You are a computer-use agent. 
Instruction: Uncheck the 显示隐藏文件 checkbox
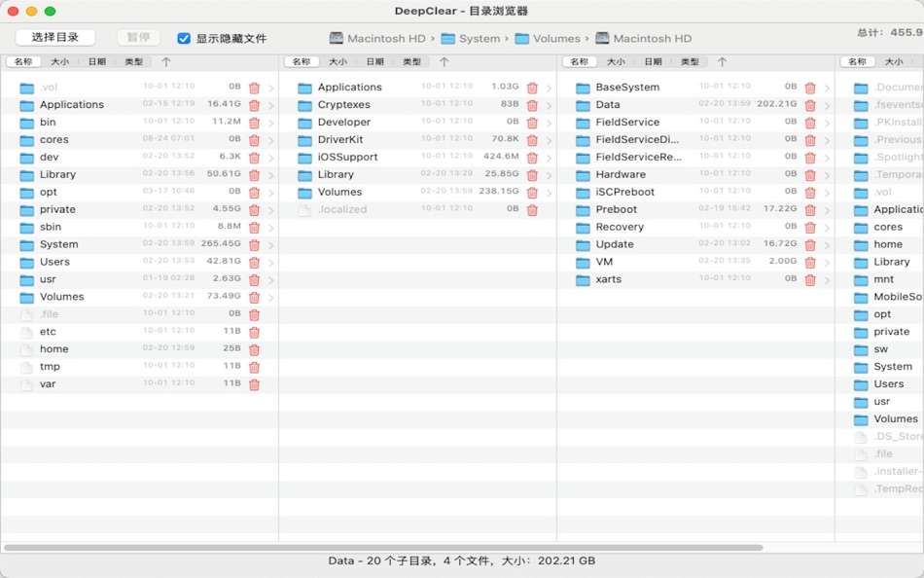click(x=186, y=38)
